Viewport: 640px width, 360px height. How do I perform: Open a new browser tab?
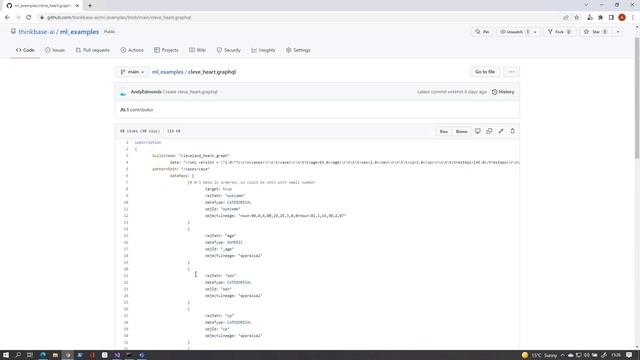(x=90, y=6)
